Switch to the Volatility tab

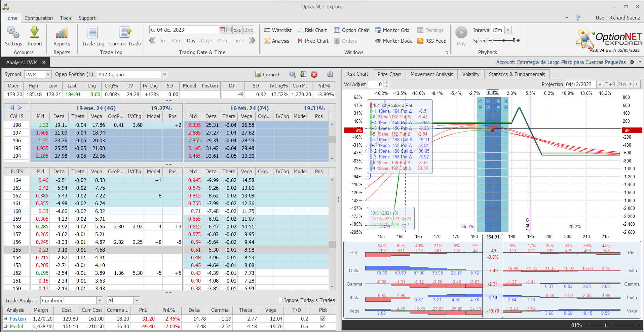[470, 74]
